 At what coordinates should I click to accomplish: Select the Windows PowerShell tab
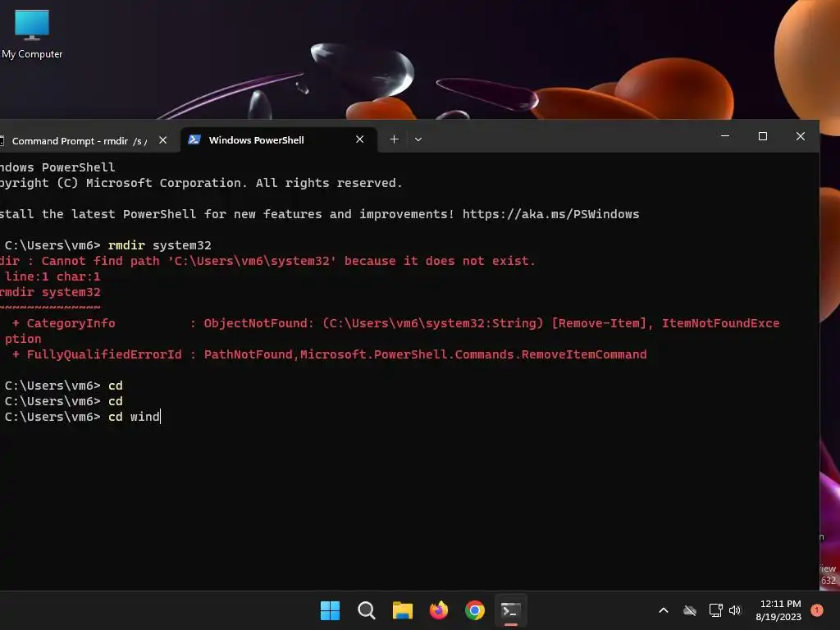pos(279,139)
